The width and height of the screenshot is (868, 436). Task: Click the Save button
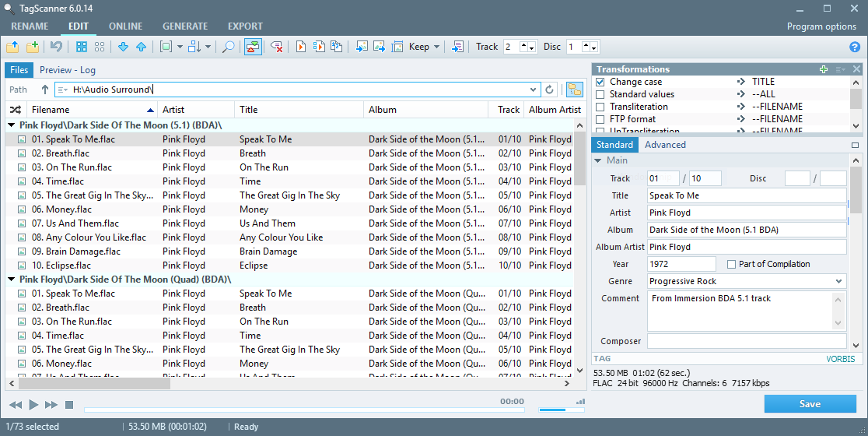click(810, 404)
